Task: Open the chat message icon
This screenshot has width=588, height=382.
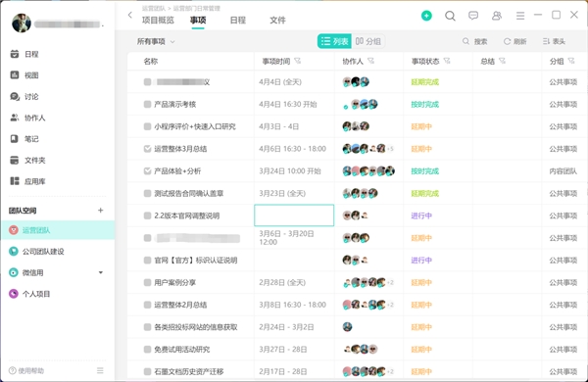Action: pyautogui.click(x=473, y=16)
